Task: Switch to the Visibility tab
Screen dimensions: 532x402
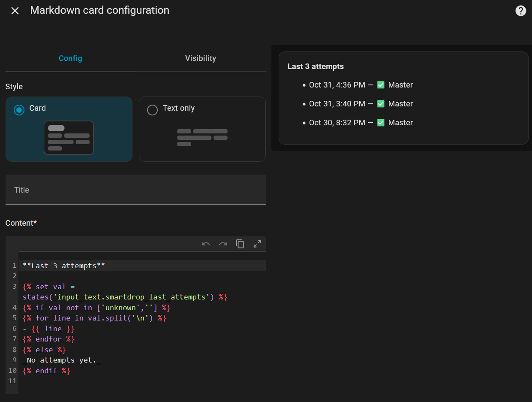Action: point(200,58)
